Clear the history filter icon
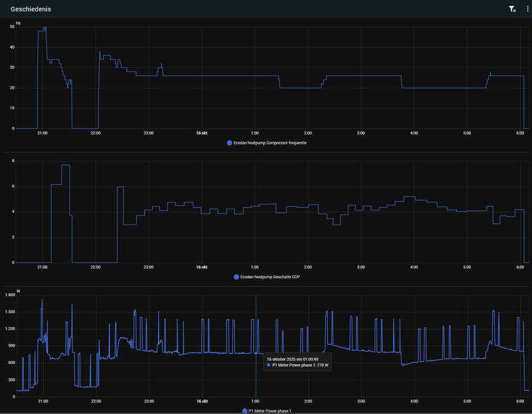532x414 pixels. click(x=512, y=9)
